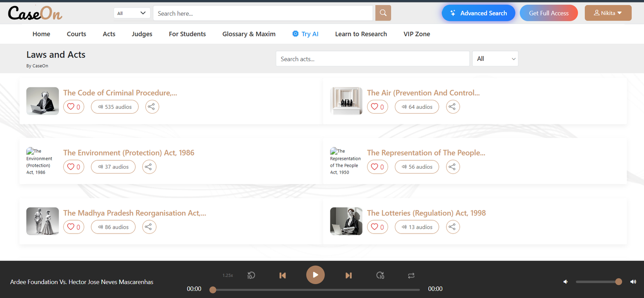Image resolution: width=644 pixels, height=298 pixels.
Task: Mute audio using left speaker icon
Action: pyautogui.click(x=566, y=282)
